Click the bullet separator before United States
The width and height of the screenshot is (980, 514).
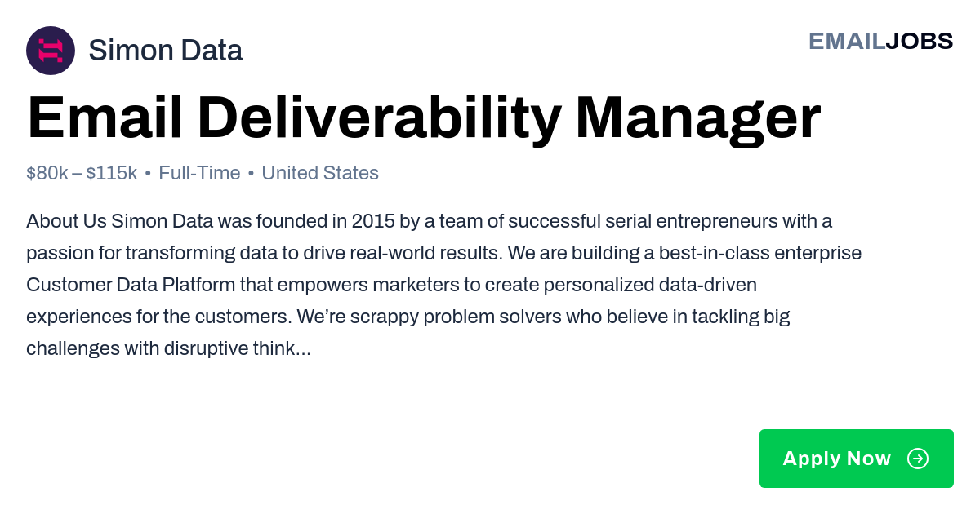(x=251, y=174)
